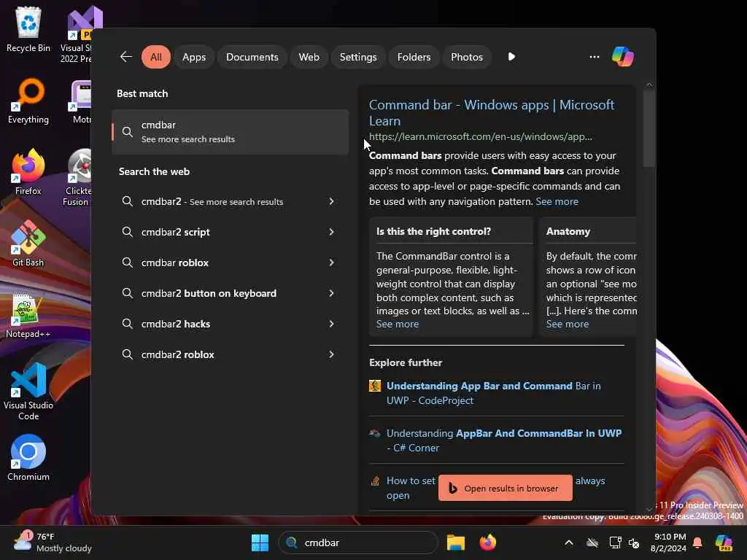
Task: Switch to the Documents filter tab
Action: tap(252, 57)
